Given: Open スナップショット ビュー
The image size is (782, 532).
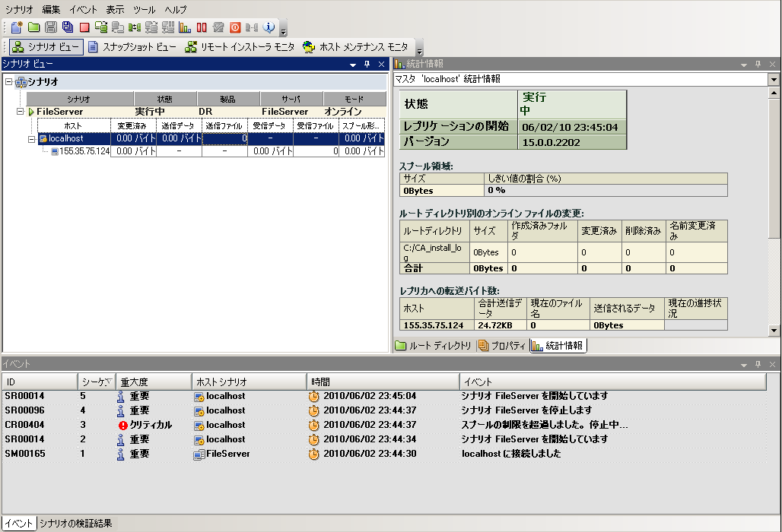Looking at the screenshot, I should tap(132, 47).
